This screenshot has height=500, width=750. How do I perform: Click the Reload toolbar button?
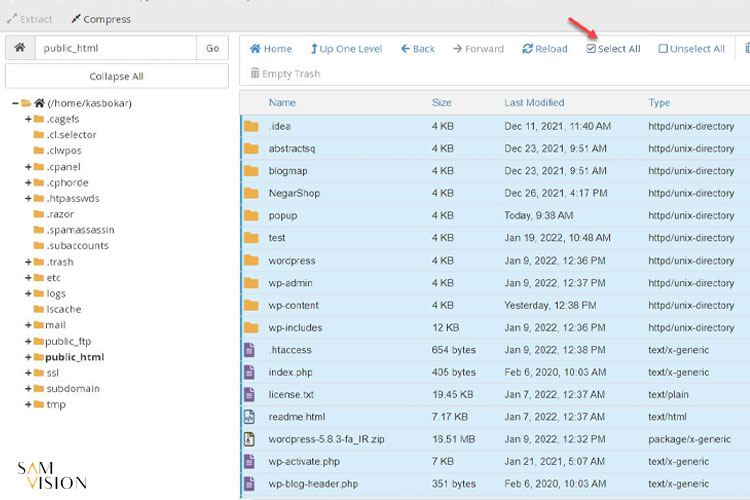tap(544, 48)
